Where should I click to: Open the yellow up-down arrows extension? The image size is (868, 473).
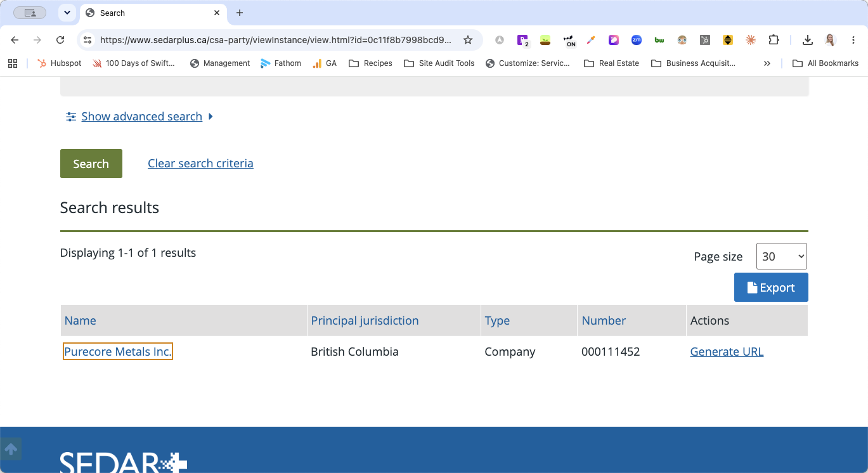pos(728,40)
